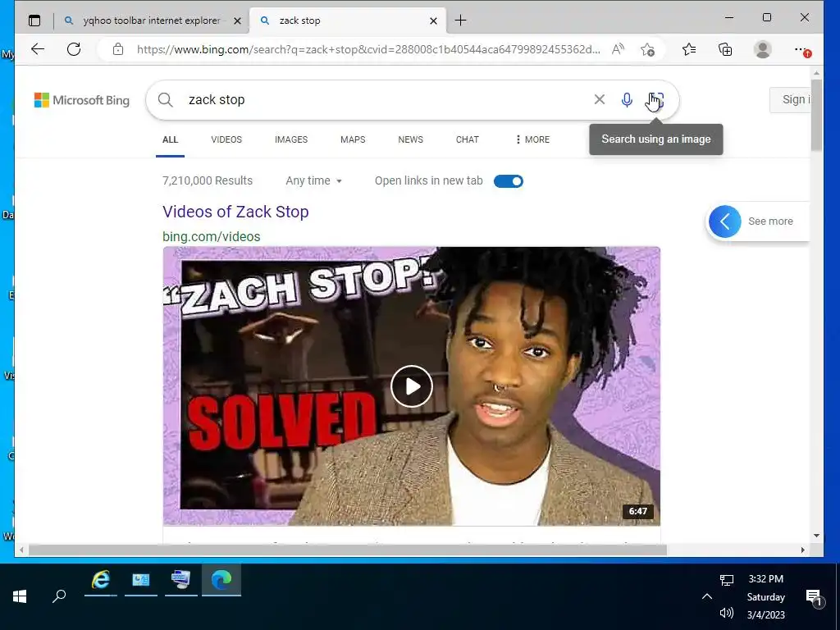Open Read aloud in address bar
Viewport: 840px width, 630px height.
click(618, 50)
